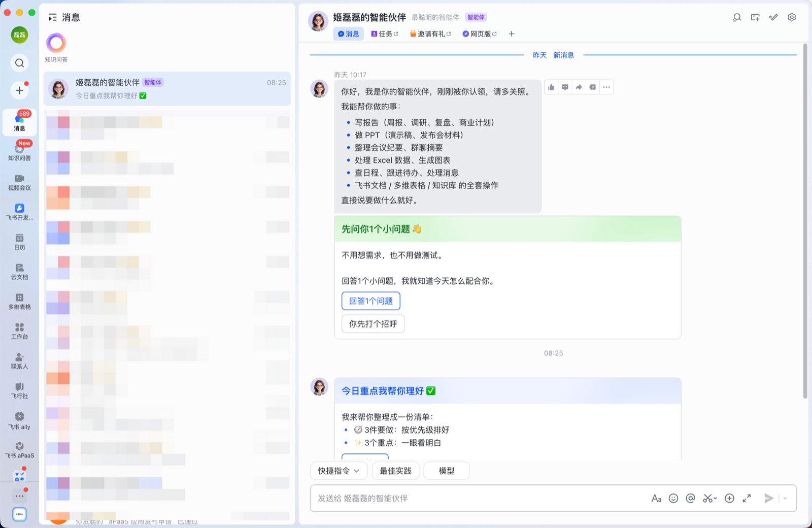This screenshot has width=812, height=528.
Task: Open the more options ellipsis in sidebar
Action: (19, 496)
